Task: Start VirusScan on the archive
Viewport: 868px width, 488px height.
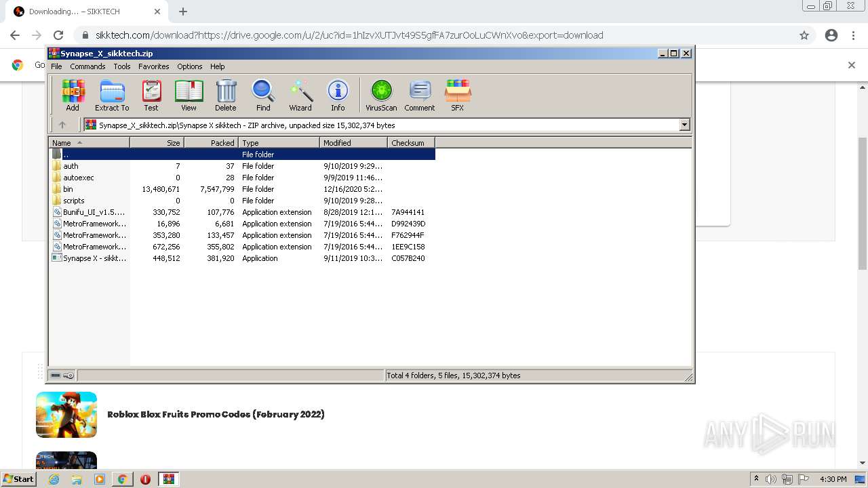Action: [381, 95]
